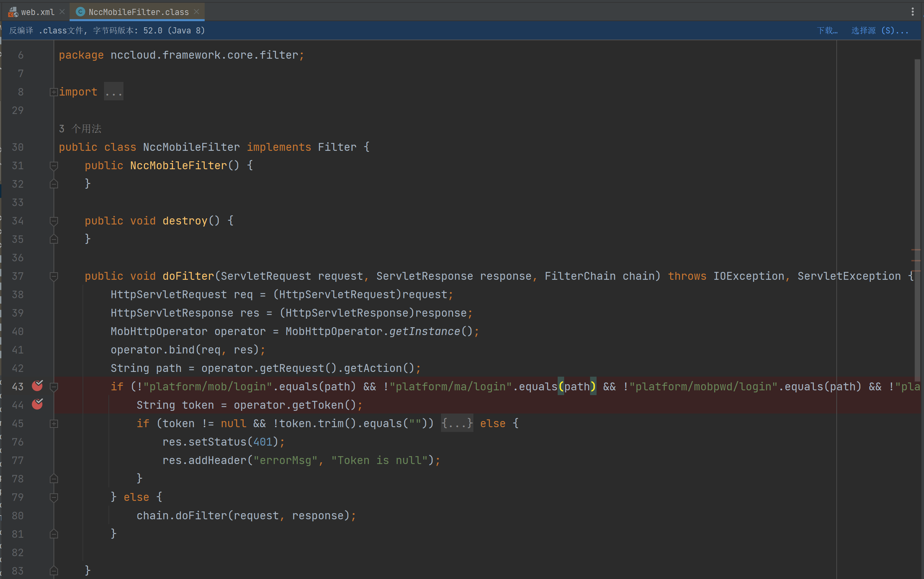The image size is (924, 579).
Task: Collapse the NccMobileFilter constructor fold
Action: [54, 165]
